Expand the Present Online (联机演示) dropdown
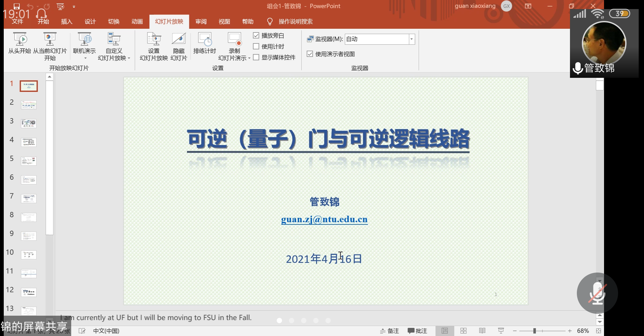This screenshot has height=336, width=644. 85,58
